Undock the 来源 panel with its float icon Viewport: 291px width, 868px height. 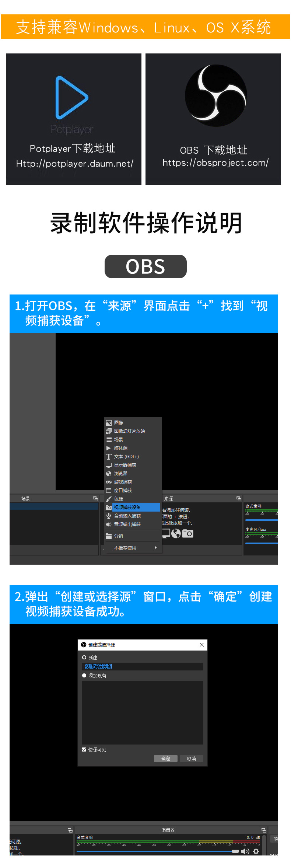(x=239, y=499)
